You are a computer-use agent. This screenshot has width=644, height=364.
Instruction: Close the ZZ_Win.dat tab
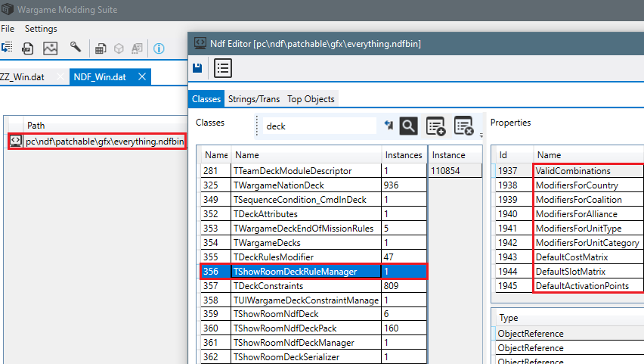tap(60, 77)
